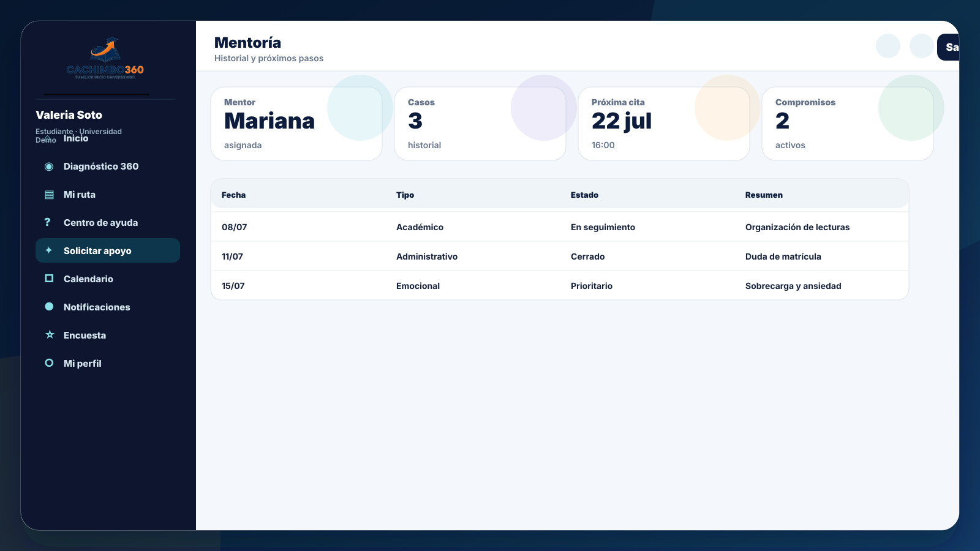The width and height of the screenshot is (980, 551).
Task: Open Diagnóstico 360 menu item
Action: (108, 167)
